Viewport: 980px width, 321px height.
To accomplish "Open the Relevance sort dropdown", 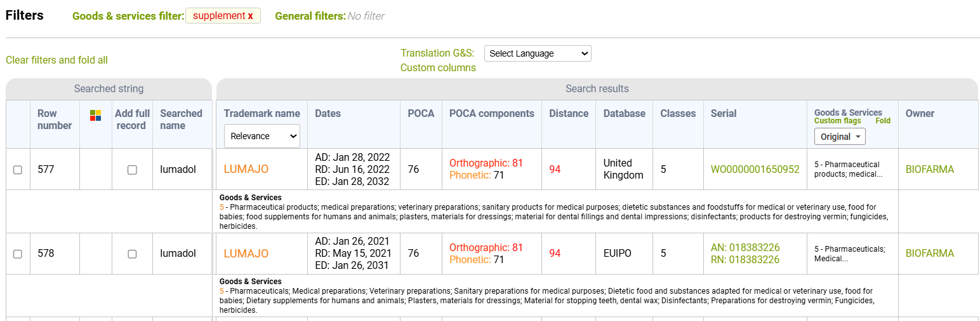I will click(x=262, y=136).
